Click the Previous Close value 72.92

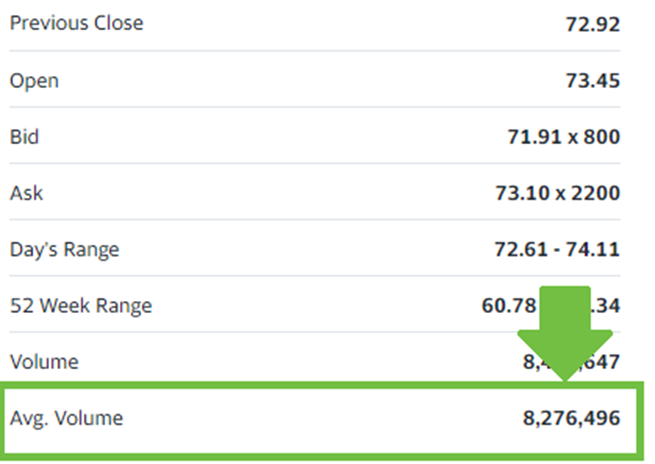click(593, 24)
